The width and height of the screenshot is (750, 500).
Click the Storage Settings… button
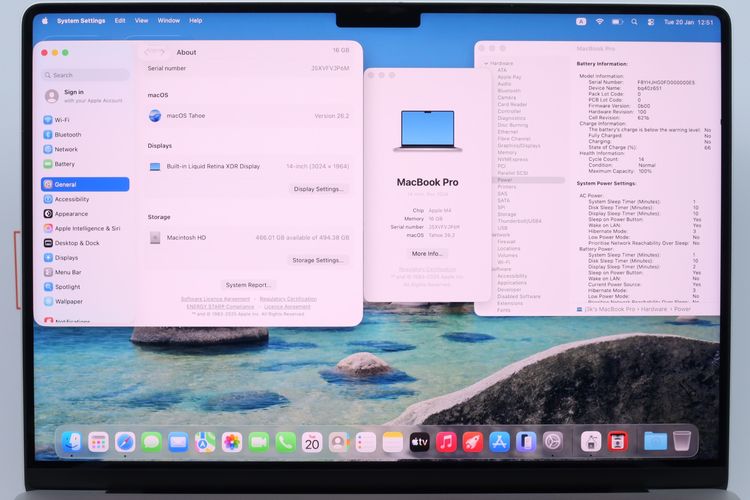[318, 260]
